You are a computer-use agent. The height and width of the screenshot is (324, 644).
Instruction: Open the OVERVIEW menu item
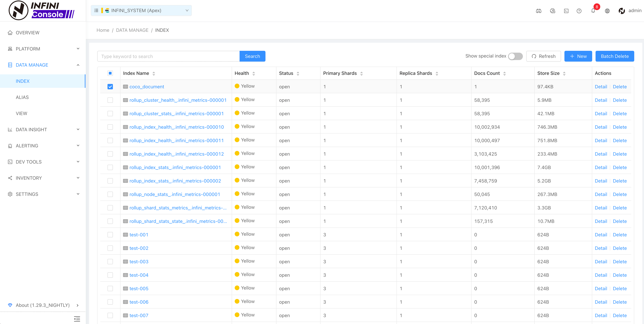27,33
